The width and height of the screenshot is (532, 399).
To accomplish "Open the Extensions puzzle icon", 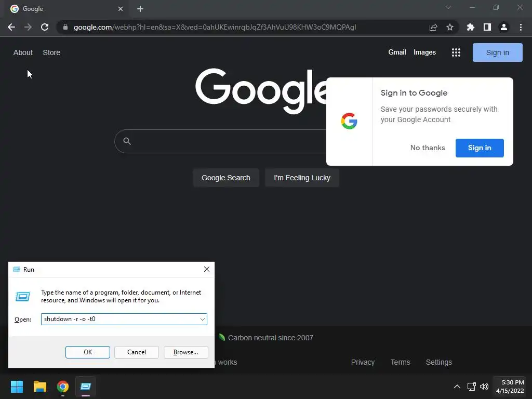I will point(471,27).
